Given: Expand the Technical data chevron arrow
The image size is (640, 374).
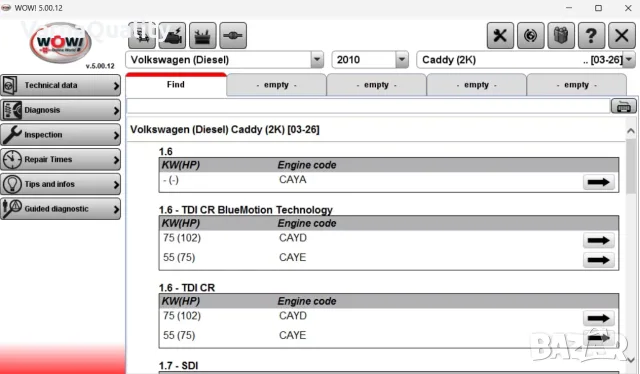Looking at the screenshot, I should point(116,86).
